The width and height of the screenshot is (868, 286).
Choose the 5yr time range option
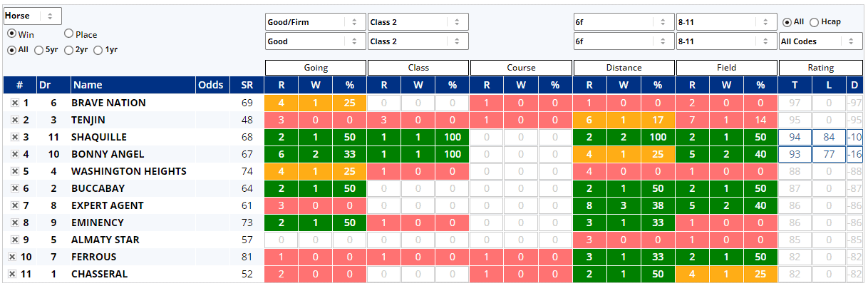tap(39, 50)
